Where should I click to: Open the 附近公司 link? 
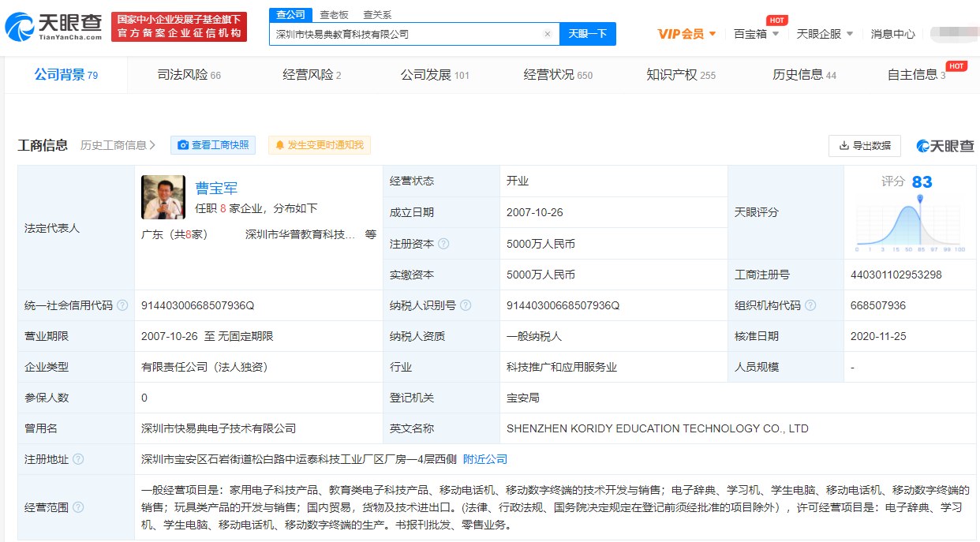[x=485, y=459]
